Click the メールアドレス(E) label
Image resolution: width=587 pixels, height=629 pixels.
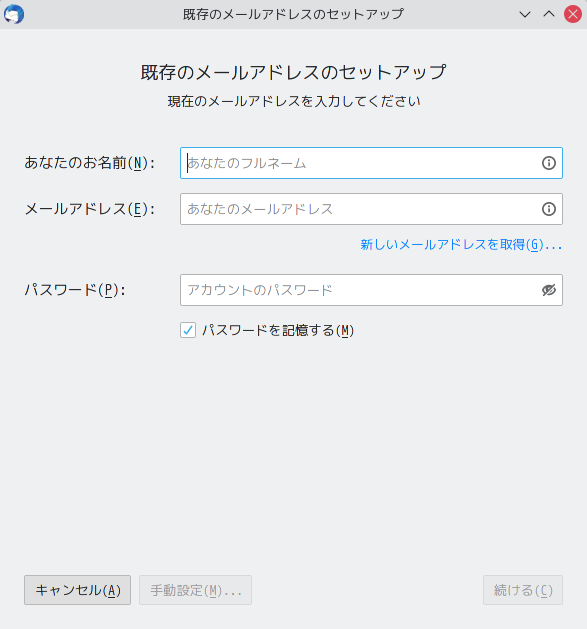(x=89, y=209)
